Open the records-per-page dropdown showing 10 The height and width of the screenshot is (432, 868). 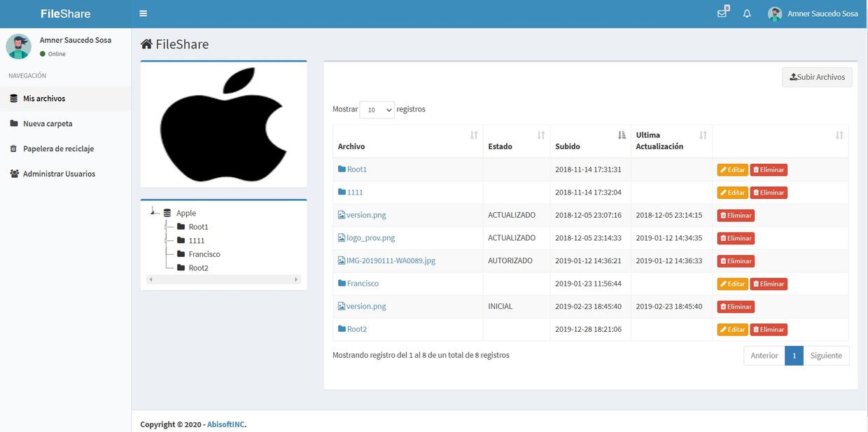click(377, 110)
